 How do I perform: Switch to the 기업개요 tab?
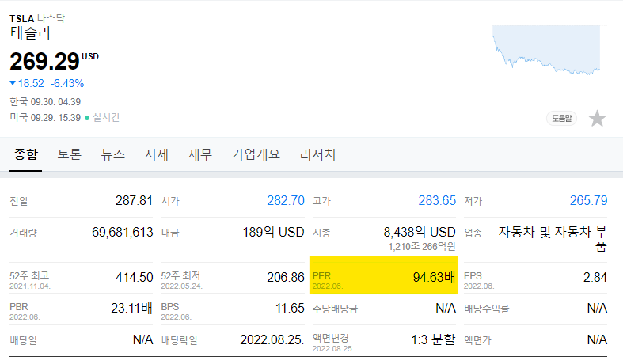coord(256,154)
